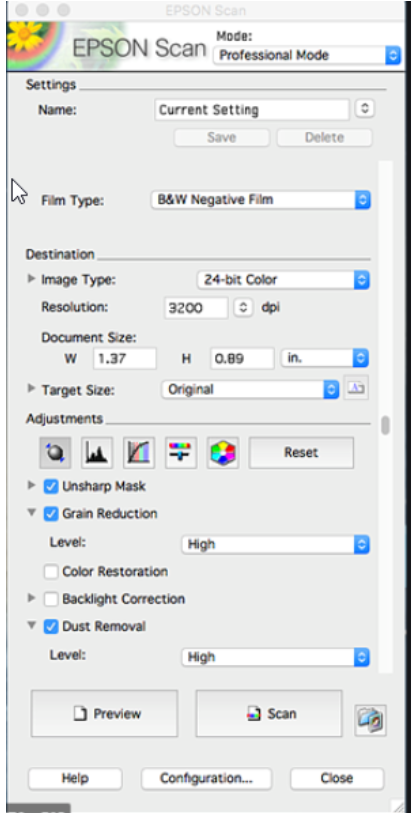Uncheck the Dust Removal checkbox
Screen dimensions: 420x816
pos(51,626)
